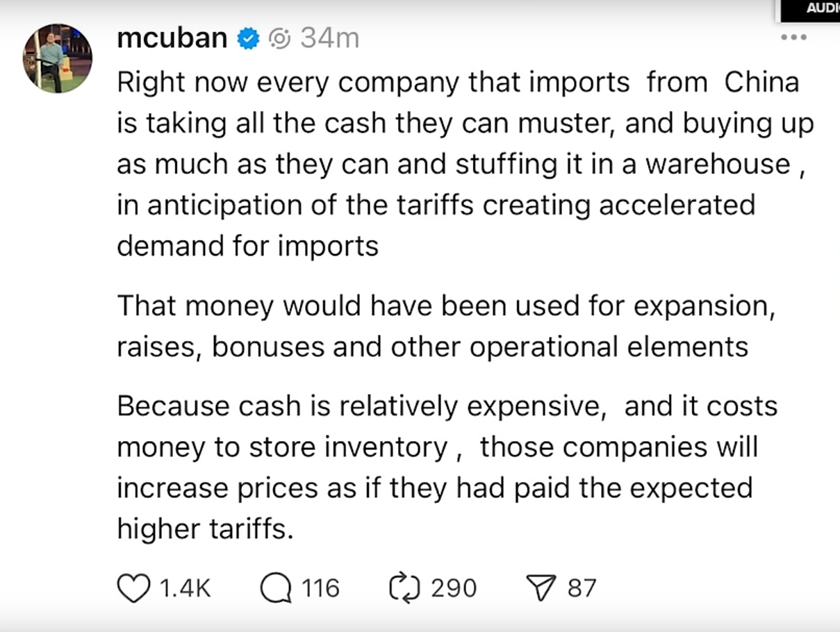Visit the mcuban username link

click(172, 39)
